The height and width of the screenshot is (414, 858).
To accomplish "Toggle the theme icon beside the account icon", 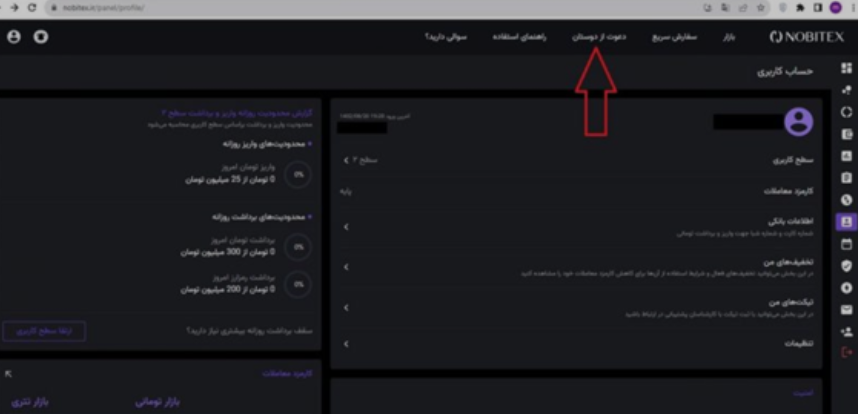I will tap(40, 37).
